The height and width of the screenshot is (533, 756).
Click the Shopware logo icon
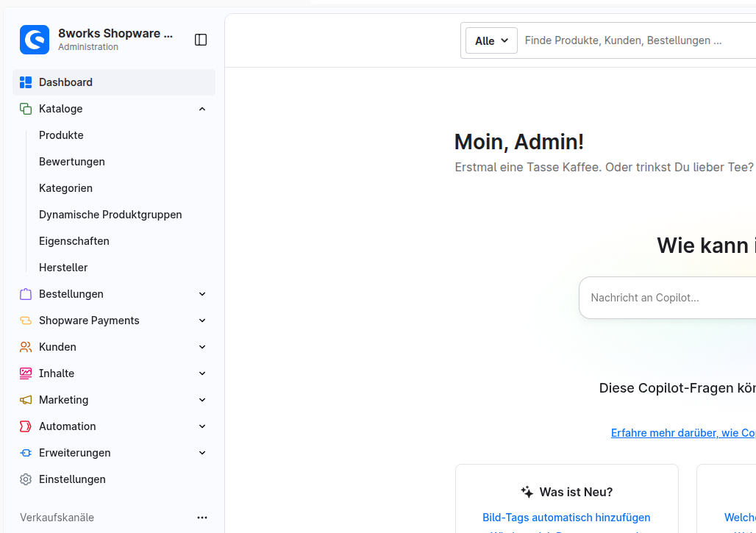tap(35, 40)
